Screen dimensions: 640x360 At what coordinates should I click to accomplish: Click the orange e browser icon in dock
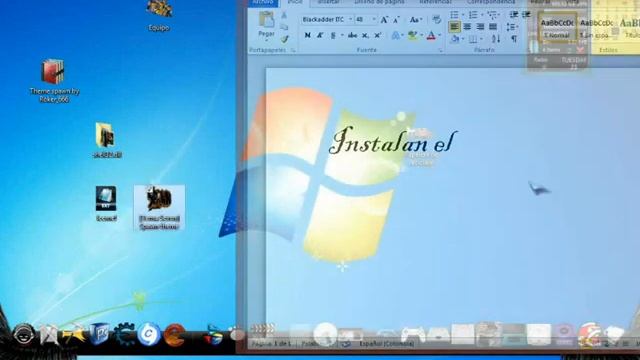(174, 334)
